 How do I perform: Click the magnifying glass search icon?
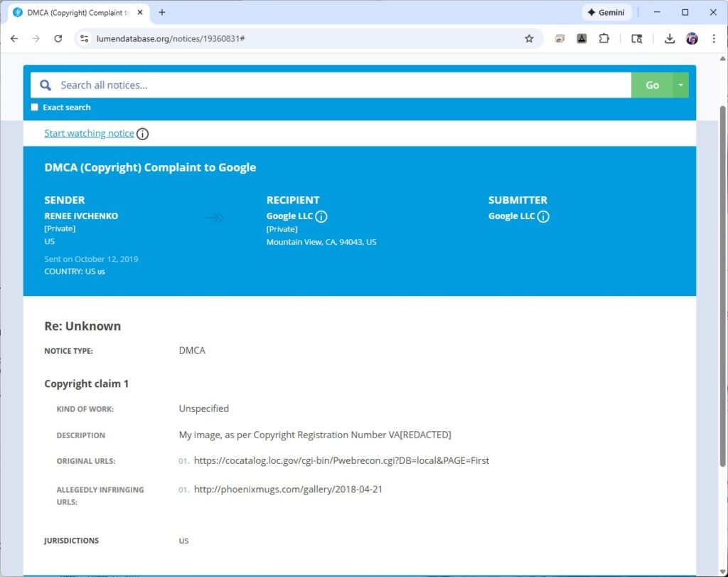pos(45,85)
